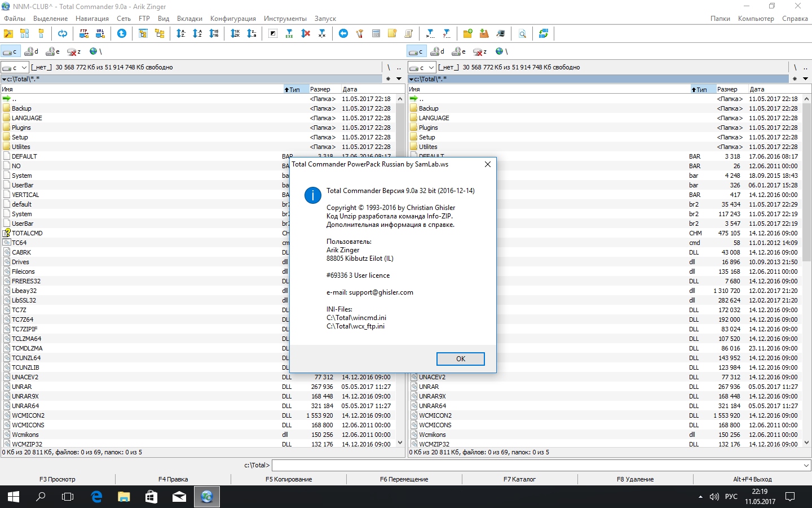The width and height of the screenshot is (812, 508).
Task: Open the FTP connection toolbar icon
Action: (x=83, y=34)
